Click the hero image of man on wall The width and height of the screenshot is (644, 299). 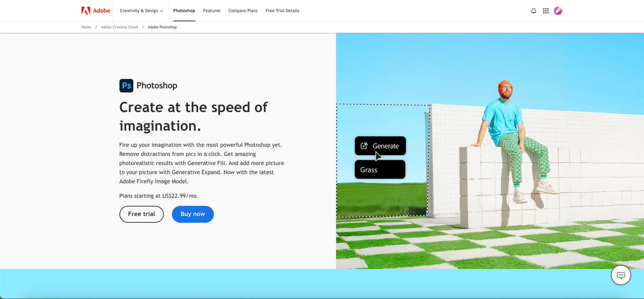(x=490, y=151)
